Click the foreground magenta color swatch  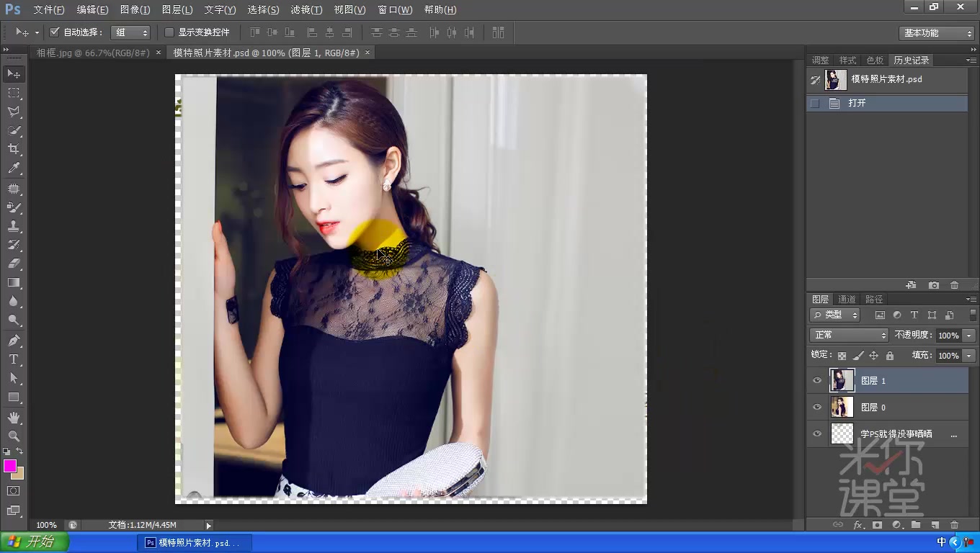10,466
